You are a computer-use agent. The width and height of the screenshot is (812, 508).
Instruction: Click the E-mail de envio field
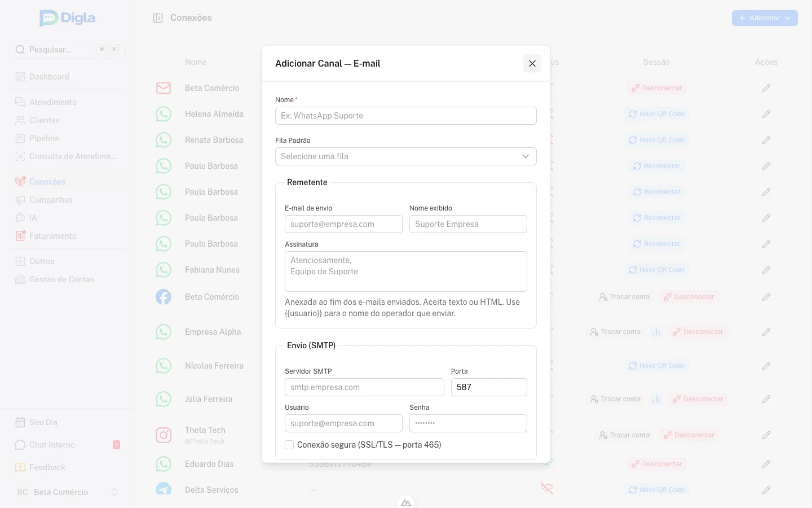tap(343, 224)
